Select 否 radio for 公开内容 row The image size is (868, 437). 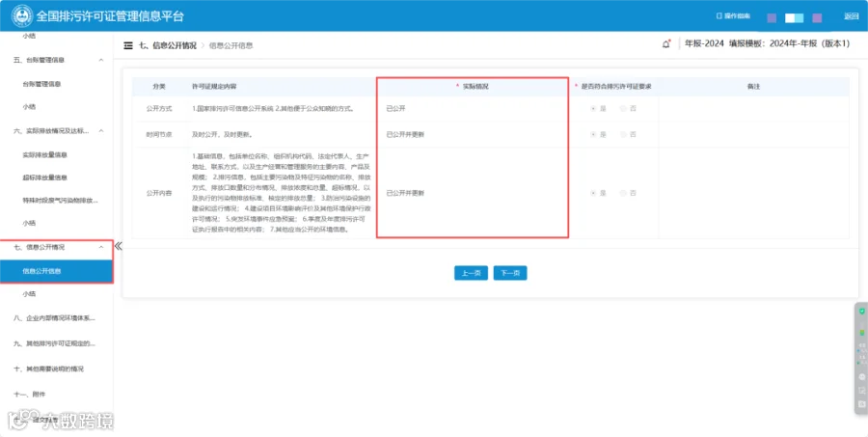pyautogui.click(x=623, y=193)
